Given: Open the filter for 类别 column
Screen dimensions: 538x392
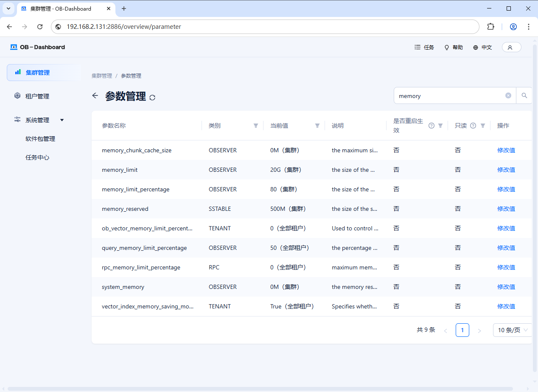Looking at the screenshot, I should click(256, 126).
